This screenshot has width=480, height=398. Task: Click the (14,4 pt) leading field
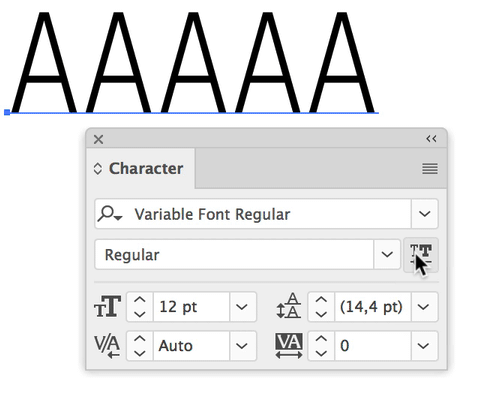pos(373,307)
